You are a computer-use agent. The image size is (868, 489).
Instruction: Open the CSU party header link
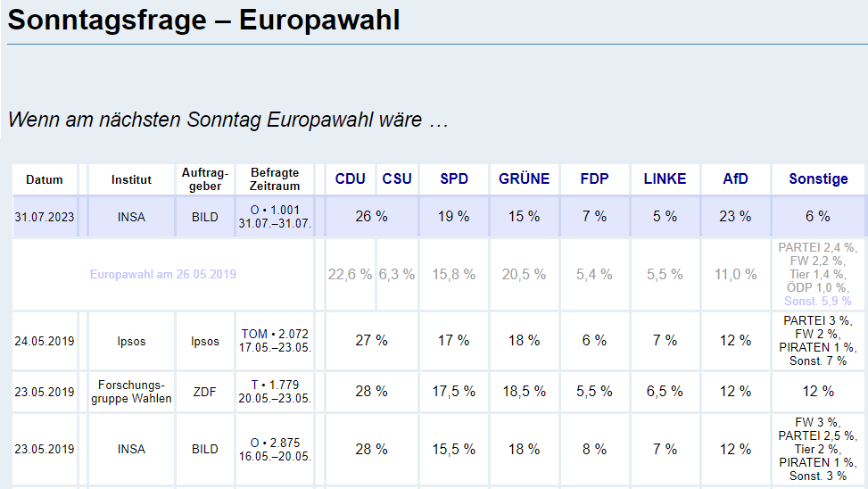397,178
